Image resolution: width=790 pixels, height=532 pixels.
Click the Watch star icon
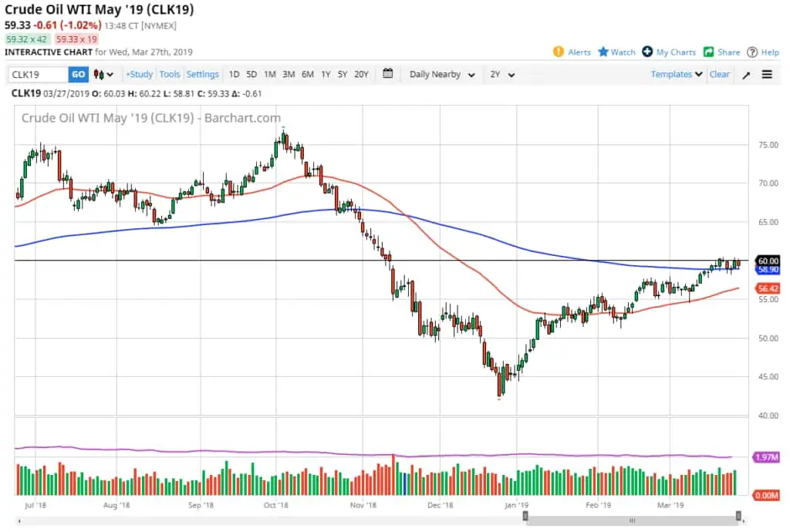pyautogui.click(x=603, y=52)
